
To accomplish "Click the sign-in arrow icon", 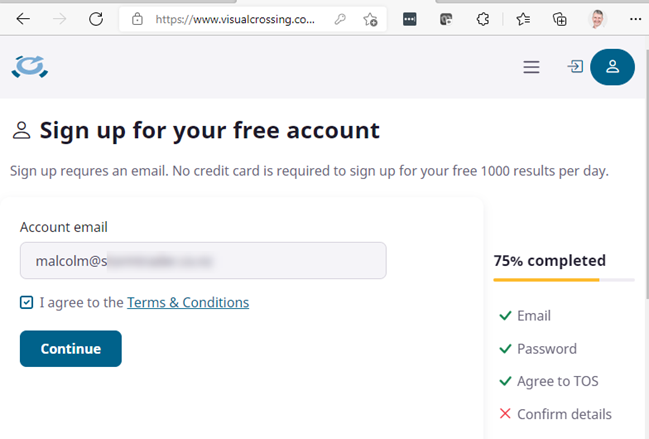I will click(575, 67).
